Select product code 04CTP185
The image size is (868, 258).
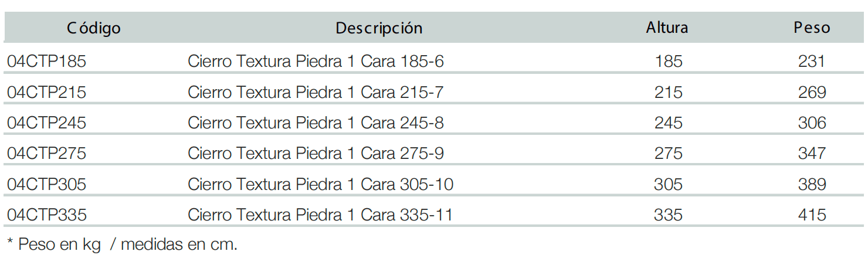click(46, 61)
